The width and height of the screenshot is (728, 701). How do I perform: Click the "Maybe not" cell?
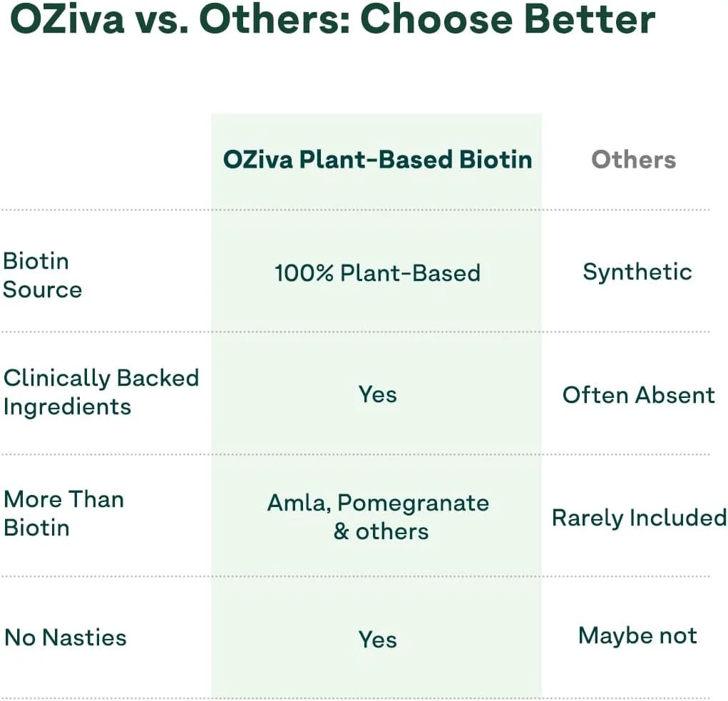[x=637, y=635]
